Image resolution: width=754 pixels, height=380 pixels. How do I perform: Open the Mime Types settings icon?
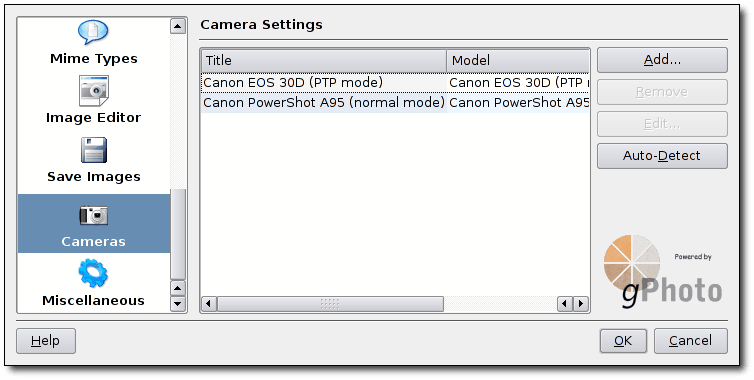(93, 33)
